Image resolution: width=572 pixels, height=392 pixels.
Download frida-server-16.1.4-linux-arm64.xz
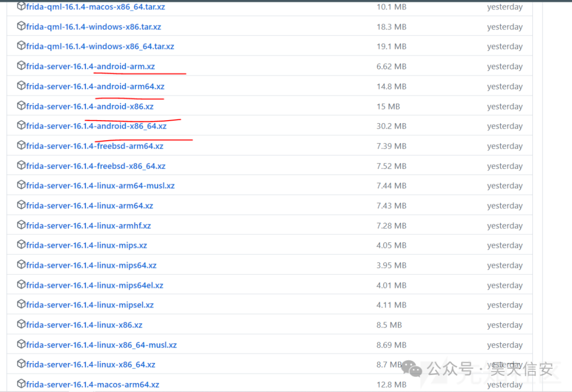click(x=90, y=206)
